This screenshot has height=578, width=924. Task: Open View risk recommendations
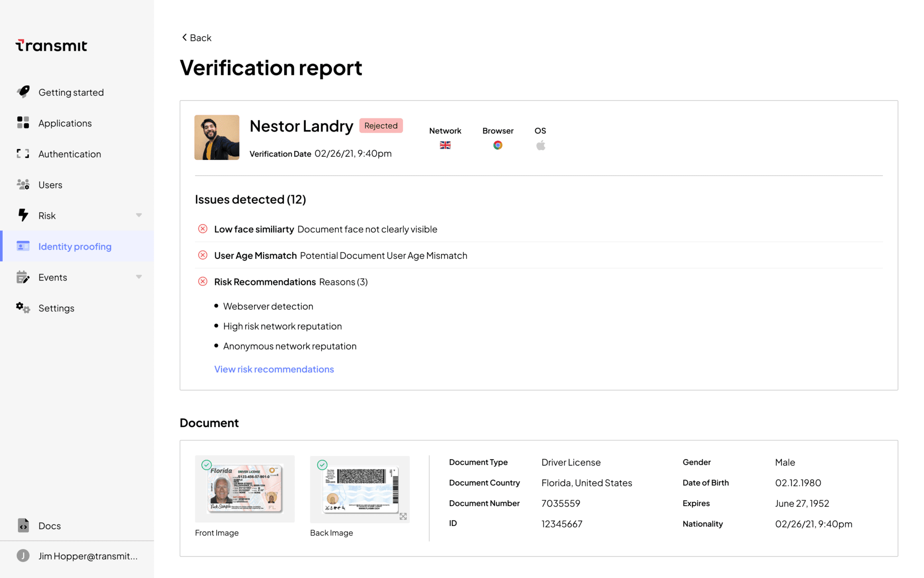274,369
